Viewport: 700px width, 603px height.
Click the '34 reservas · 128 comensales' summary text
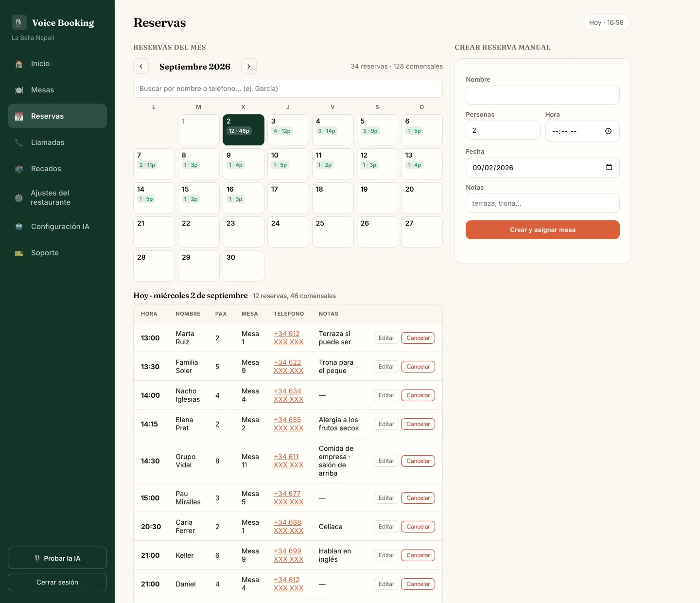click(x=397, y=66)
